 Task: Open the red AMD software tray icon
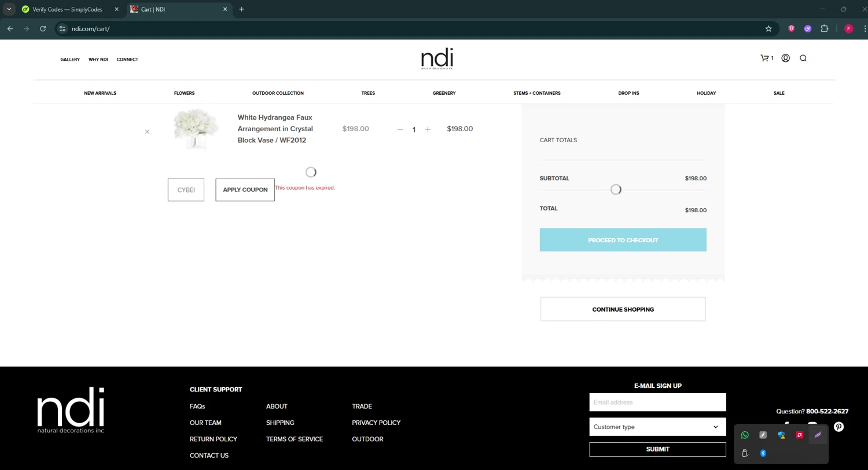coord(799,435)
